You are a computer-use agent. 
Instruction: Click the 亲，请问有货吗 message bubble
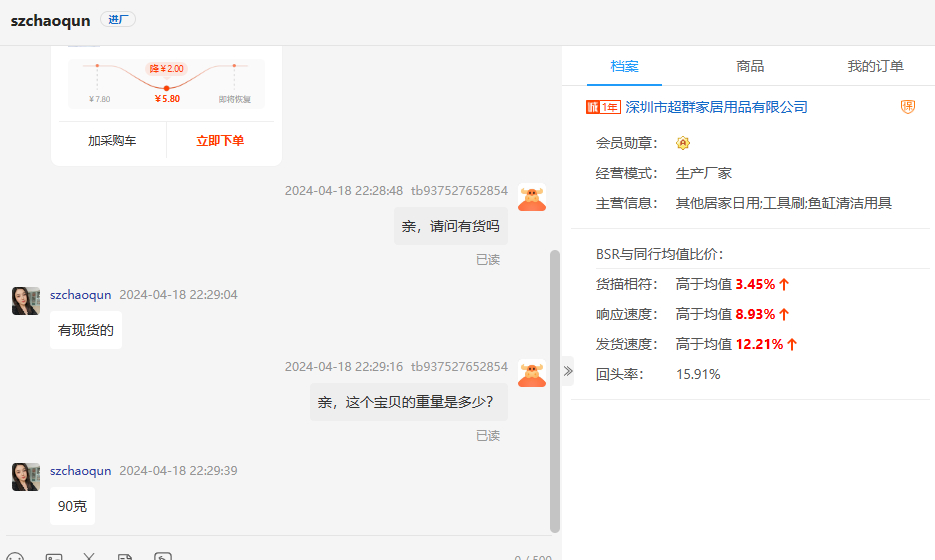[450, 226]
